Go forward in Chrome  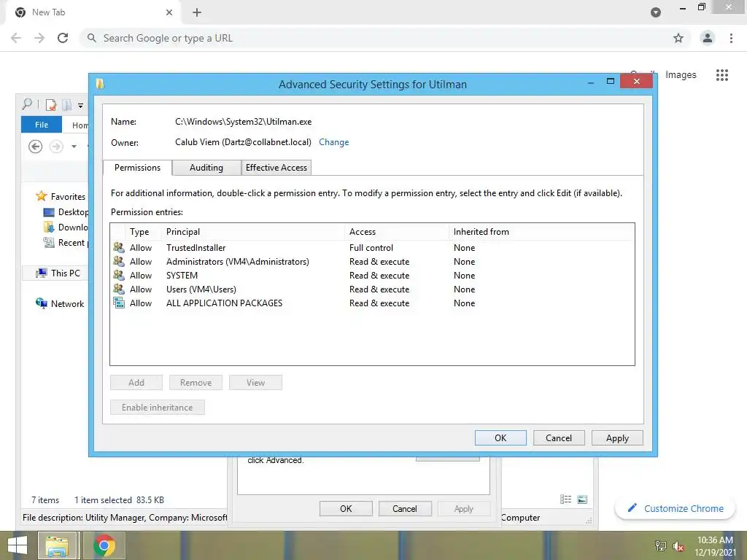click(x=39, y=38)
